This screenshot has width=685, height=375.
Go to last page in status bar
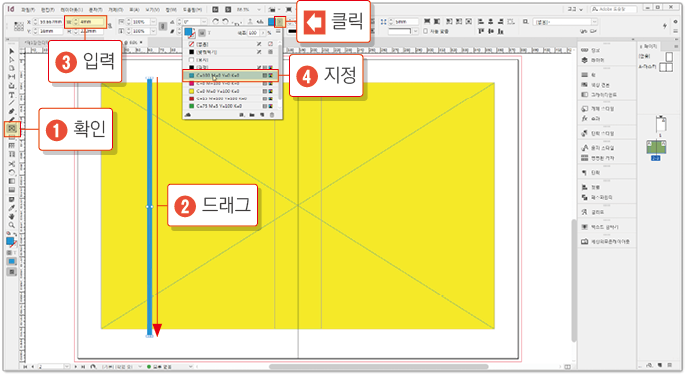[x=83, y=367]
